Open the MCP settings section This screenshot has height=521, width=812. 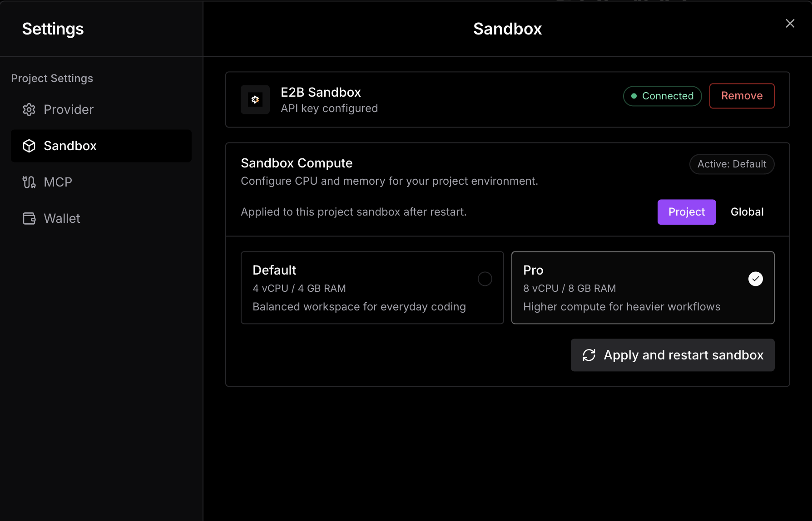click(58, 182)
